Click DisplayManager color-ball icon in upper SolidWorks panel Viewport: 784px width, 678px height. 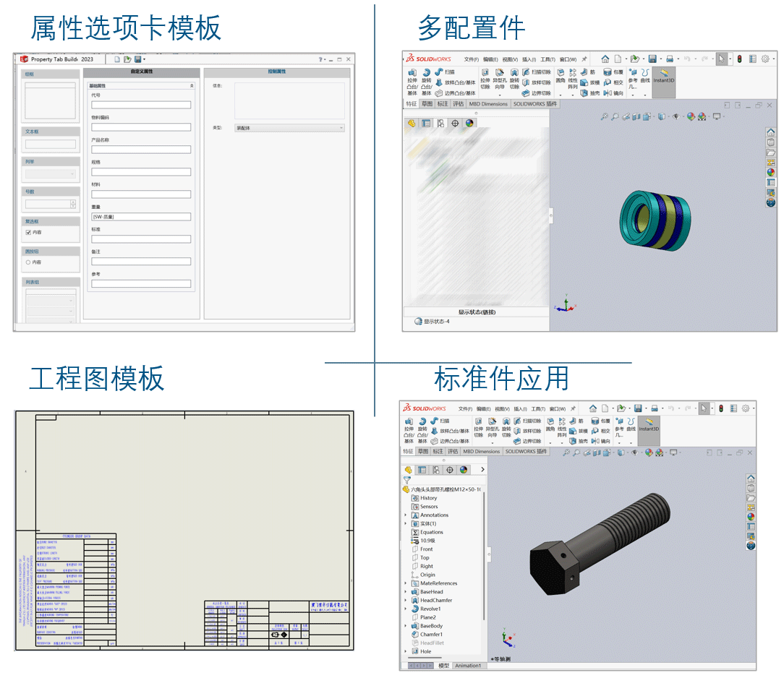469,123
